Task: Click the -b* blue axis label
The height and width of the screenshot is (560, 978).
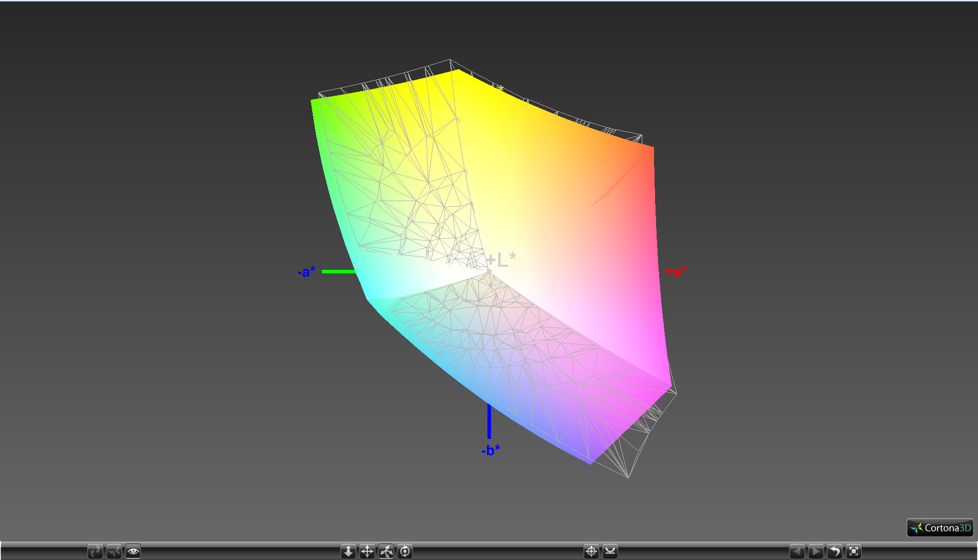Action: point(491,450)
